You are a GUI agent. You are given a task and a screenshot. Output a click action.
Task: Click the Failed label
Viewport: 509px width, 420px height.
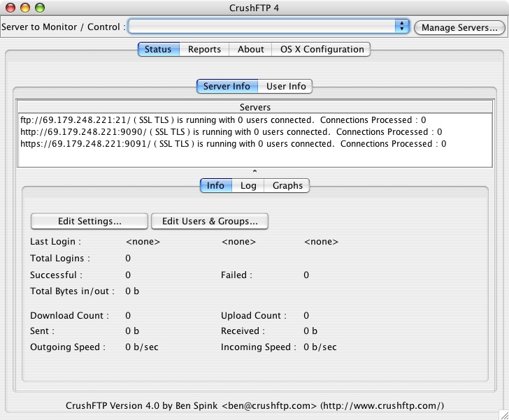pos(236,275)
